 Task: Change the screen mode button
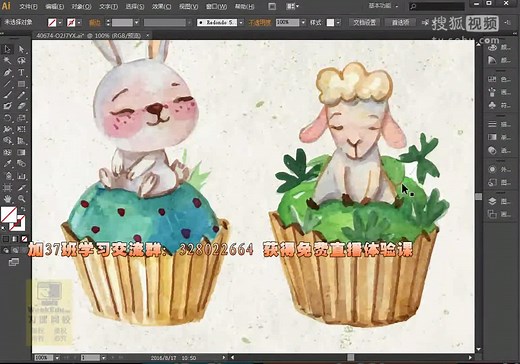(14, 262)
